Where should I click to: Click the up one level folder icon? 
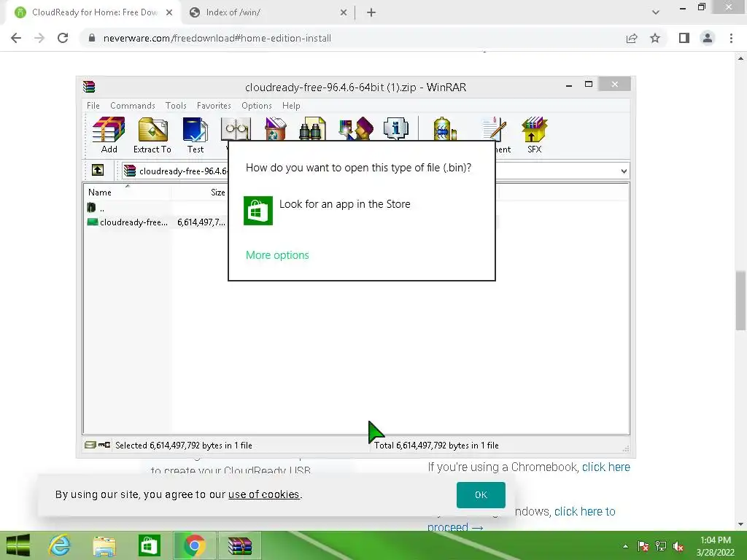98,170
